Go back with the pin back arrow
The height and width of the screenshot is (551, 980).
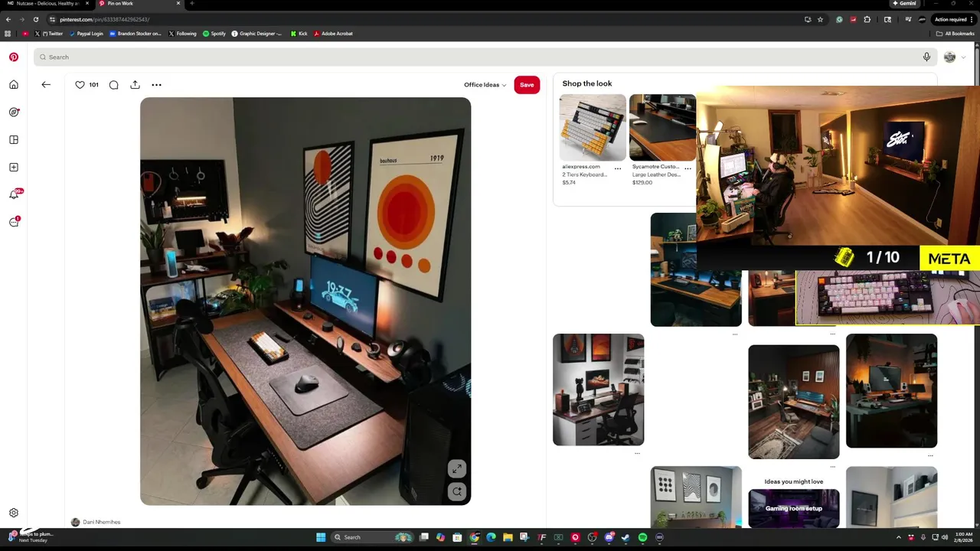click(46, 85)
